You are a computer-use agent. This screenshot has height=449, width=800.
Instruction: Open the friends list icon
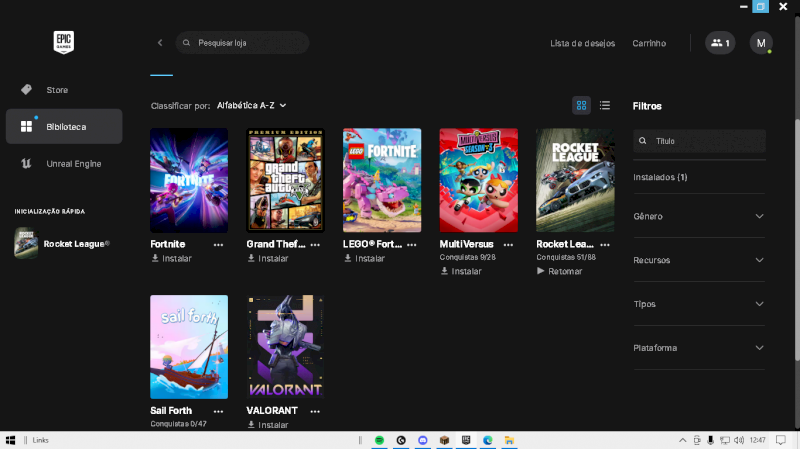coord(719,43)
